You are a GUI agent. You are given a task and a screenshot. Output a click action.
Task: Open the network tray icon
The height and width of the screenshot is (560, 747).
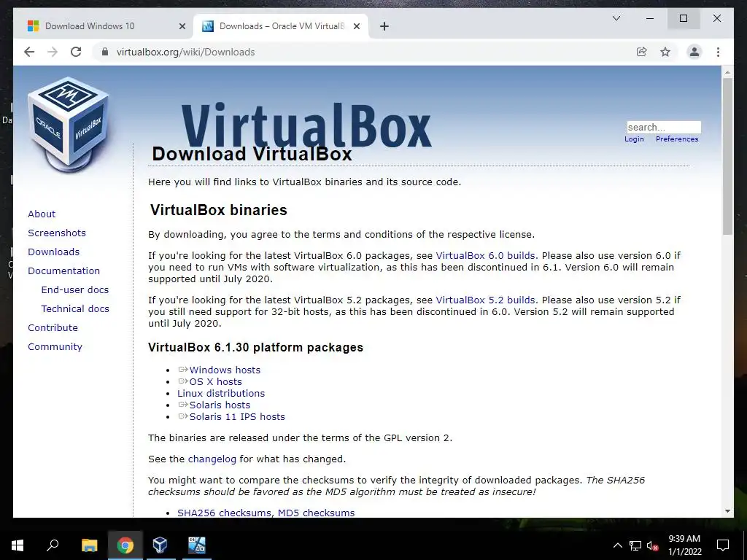click(x=635, y=545)
